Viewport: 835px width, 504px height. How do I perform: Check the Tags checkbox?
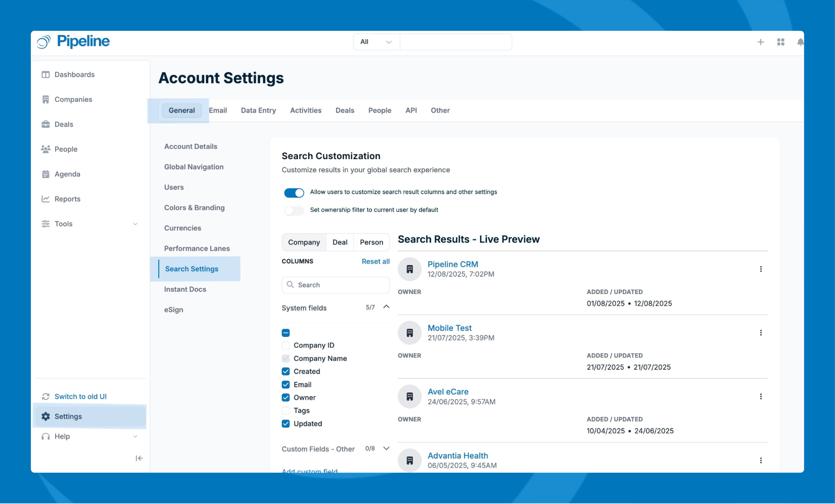point(286,411)
